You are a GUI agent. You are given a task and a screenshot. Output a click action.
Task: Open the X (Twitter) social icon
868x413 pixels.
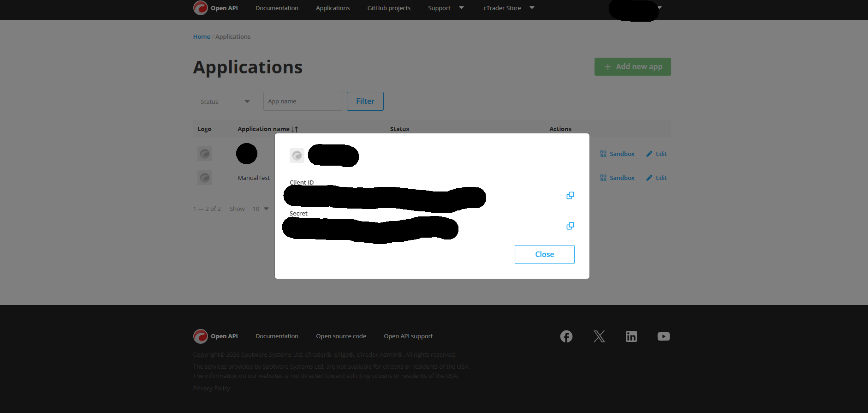[599, 336]
